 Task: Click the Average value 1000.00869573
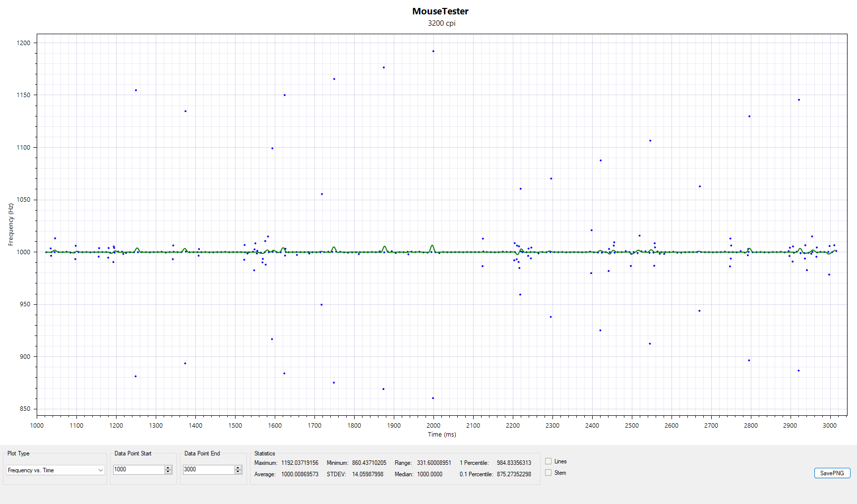[300, 474]
